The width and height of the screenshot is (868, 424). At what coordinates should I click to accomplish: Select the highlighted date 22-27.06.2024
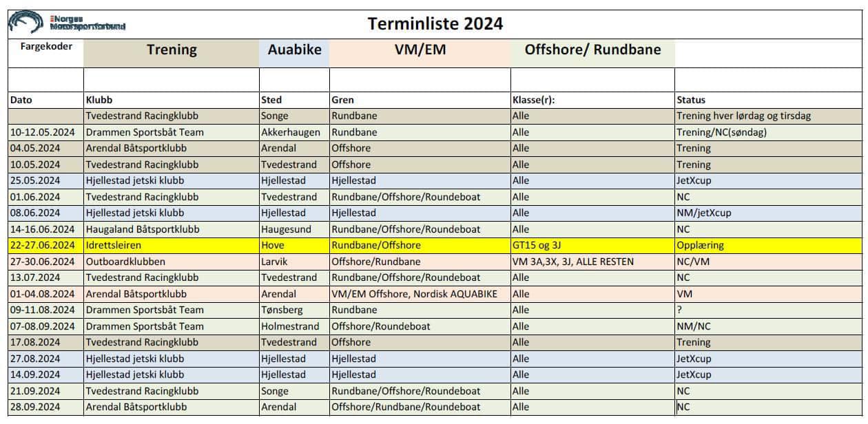(x=45, y=245)
